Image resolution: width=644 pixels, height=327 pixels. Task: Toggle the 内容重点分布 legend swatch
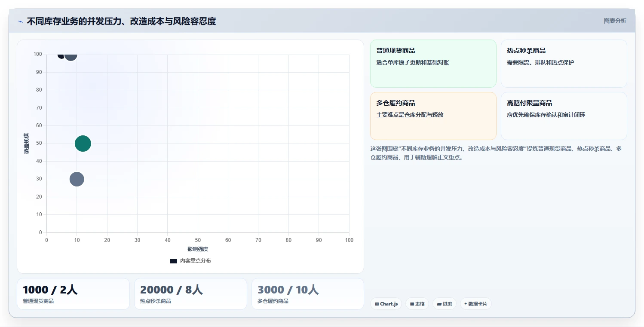(174, 261)
